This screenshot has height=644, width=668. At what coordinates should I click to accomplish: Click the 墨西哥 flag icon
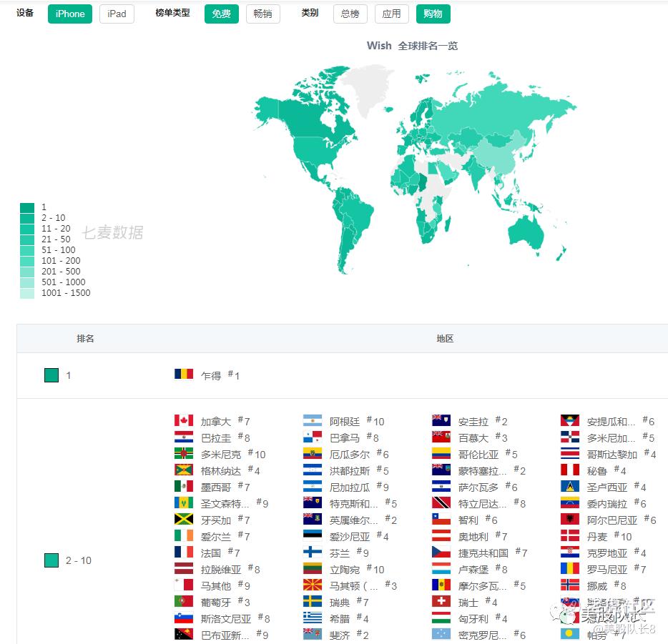184,486
